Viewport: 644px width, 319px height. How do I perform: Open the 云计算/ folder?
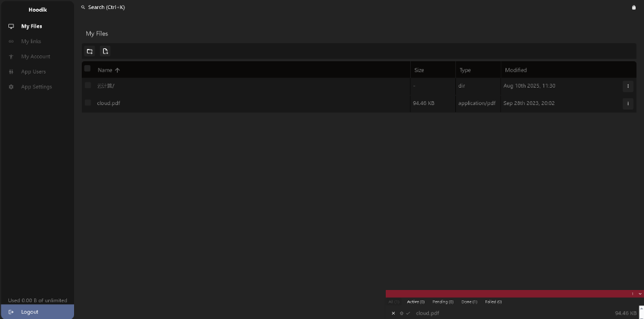click(106, 86)
